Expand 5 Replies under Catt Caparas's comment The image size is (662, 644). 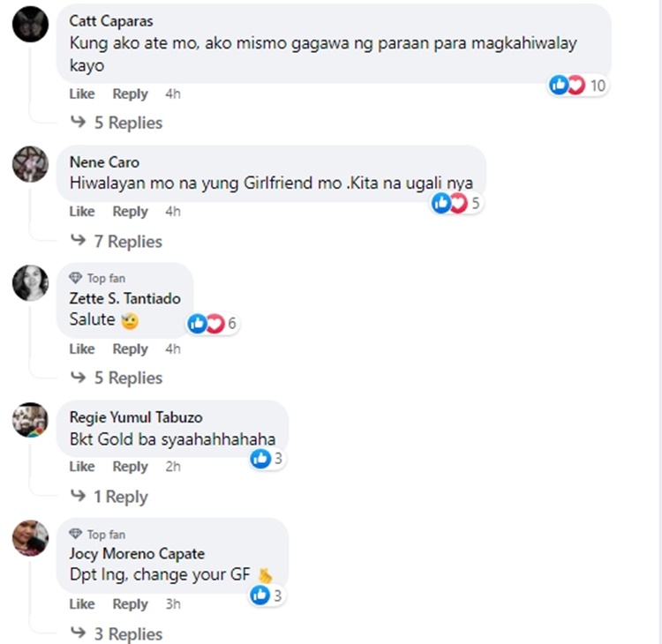tap(117, 123)
